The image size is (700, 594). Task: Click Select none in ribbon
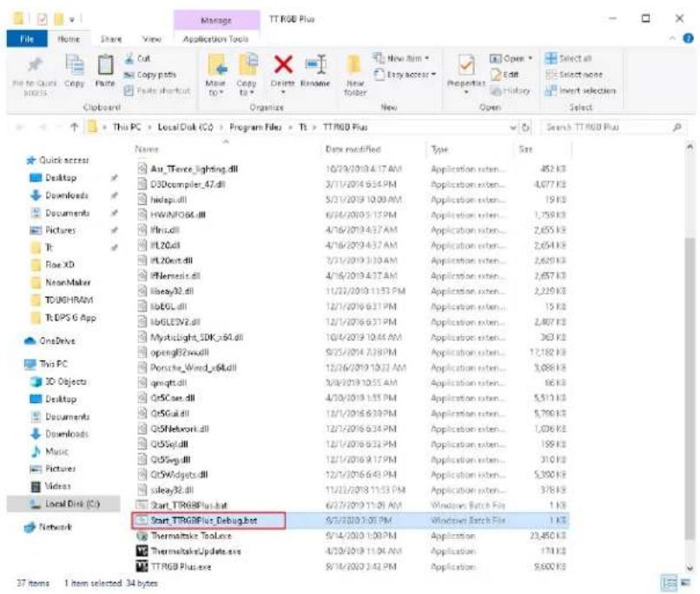click(x=574, y=75)
